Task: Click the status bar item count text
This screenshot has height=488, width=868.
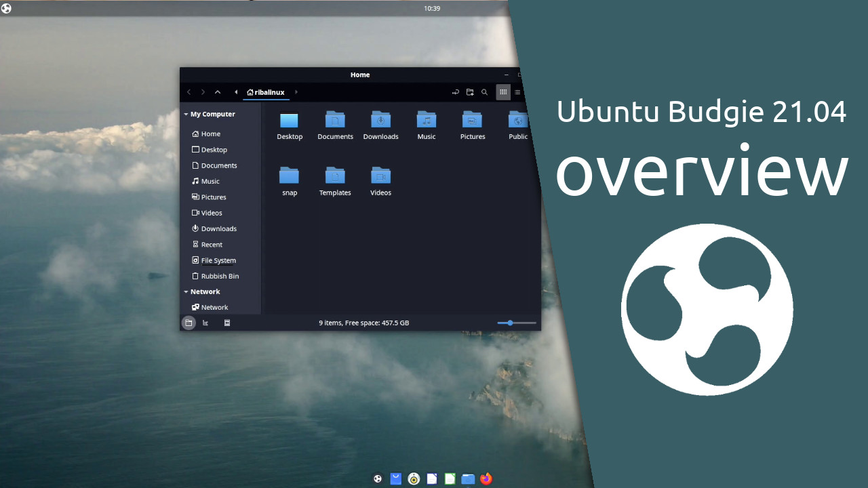Action: coord(364,323)
